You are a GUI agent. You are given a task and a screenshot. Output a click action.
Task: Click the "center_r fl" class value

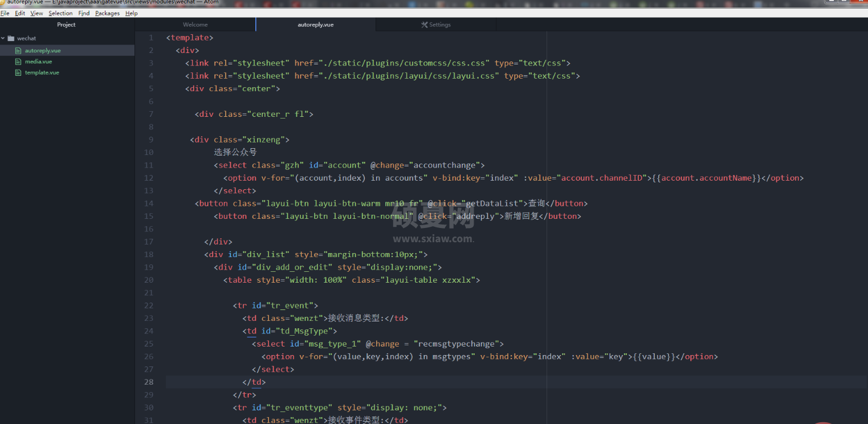(x=278, y=114)
